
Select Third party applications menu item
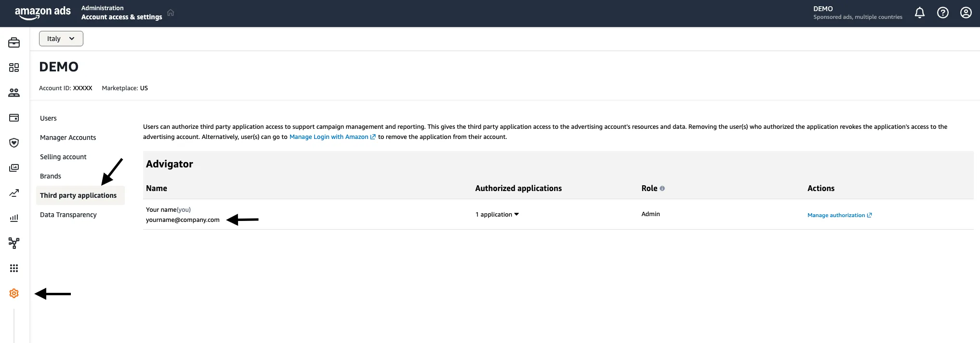click(x=80, y=195)
